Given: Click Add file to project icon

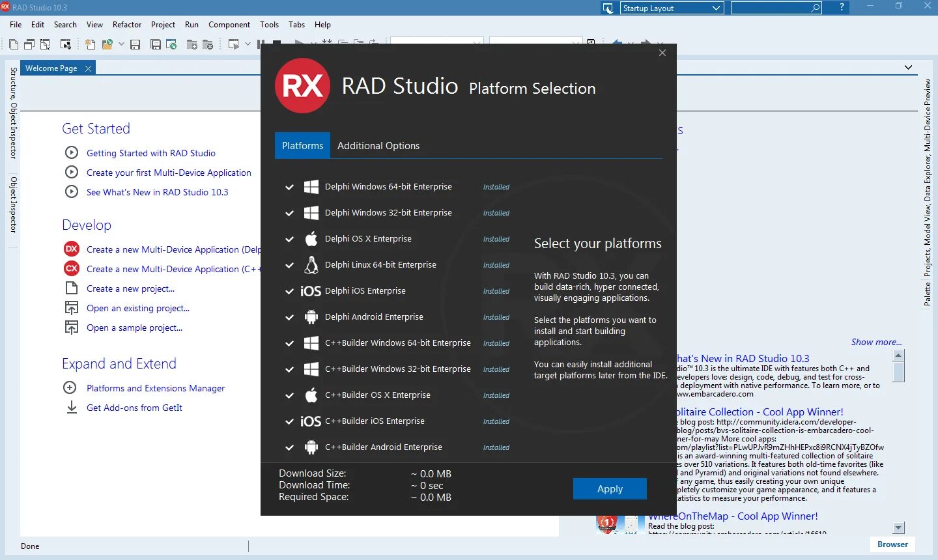Looking at the screenshot, I should [192, 44].
